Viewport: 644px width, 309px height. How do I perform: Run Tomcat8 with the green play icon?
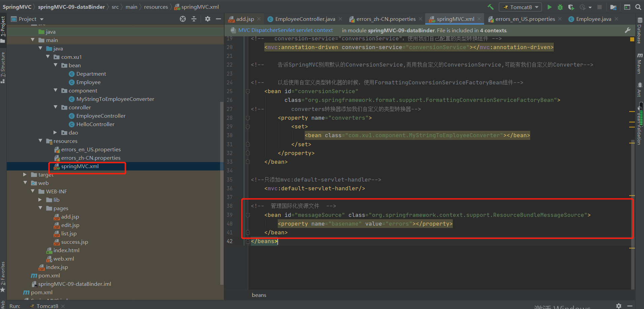[549, 7]
